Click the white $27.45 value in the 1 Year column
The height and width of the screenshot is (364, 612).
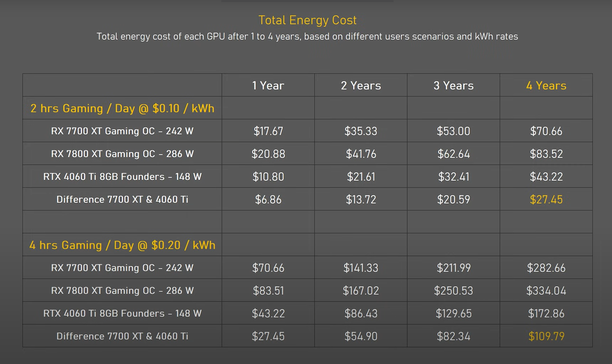point(268,336)
